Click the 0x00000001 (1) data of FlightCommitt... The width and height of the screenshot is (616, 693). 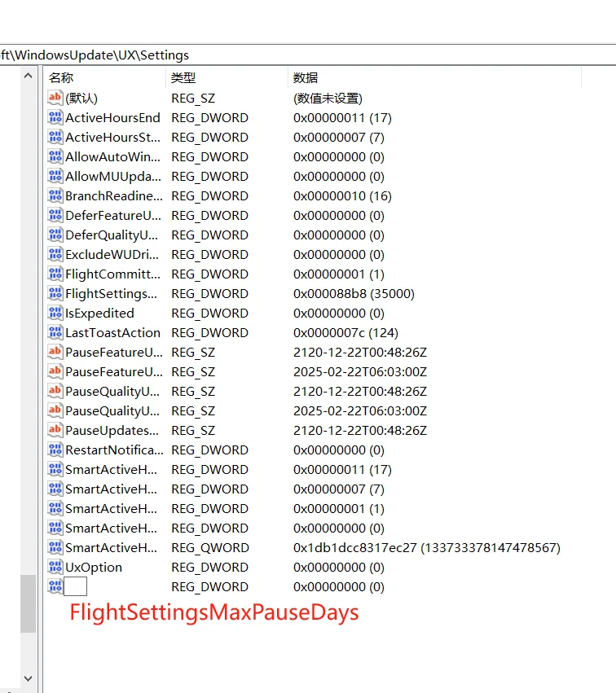[x=339, y=274]
